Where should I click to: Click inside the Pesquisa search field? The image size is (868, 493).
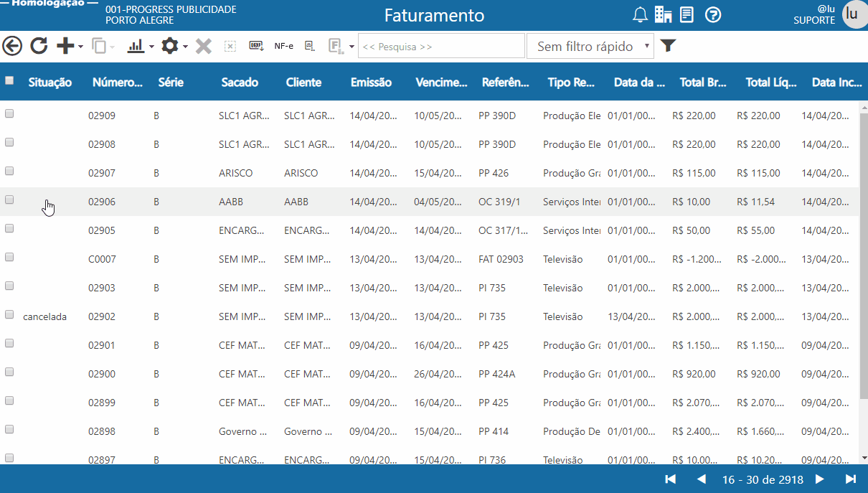tap(441, 46)
